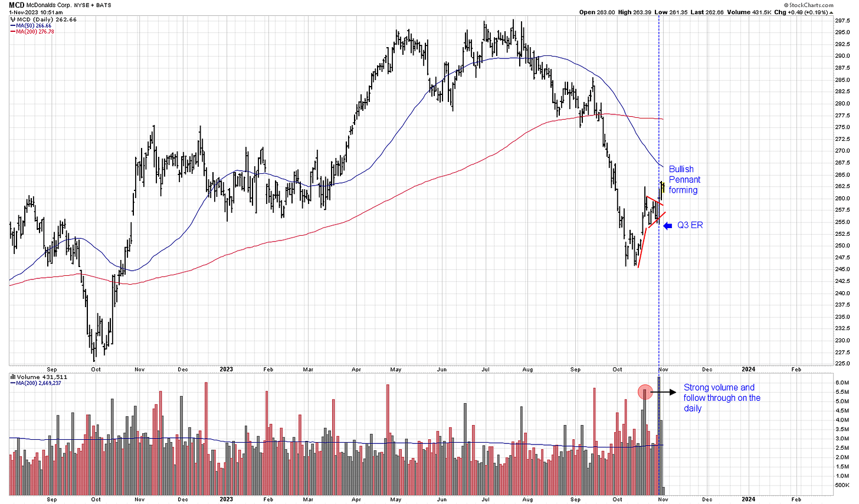The height and width of the screenshot is (504, 859).
Task: Click the May label under the volume panel
Action: [396, 499]
